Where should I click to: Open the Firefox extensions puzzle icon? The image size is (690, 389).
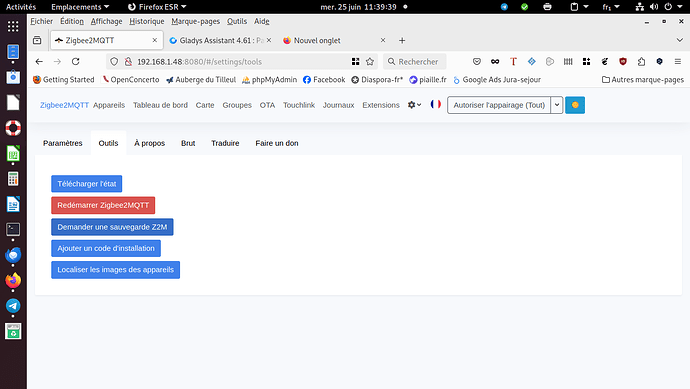click(641, 62)
